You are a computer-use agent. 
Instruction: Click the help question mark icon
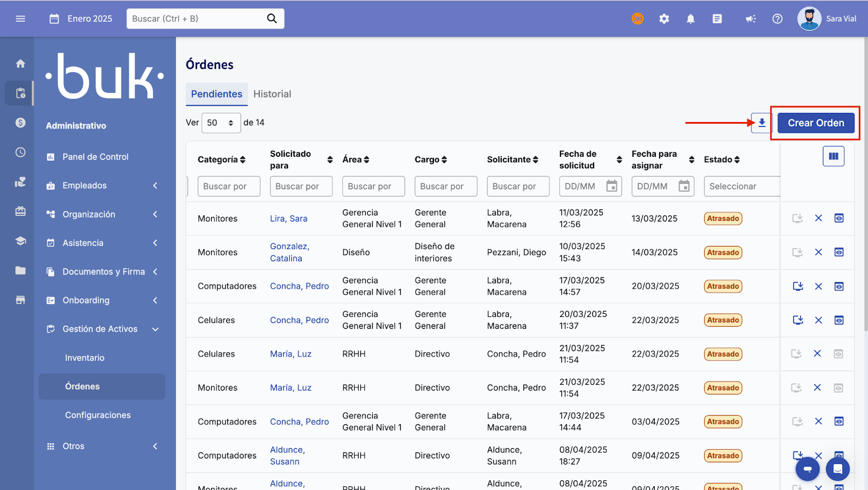pos(777,19)
